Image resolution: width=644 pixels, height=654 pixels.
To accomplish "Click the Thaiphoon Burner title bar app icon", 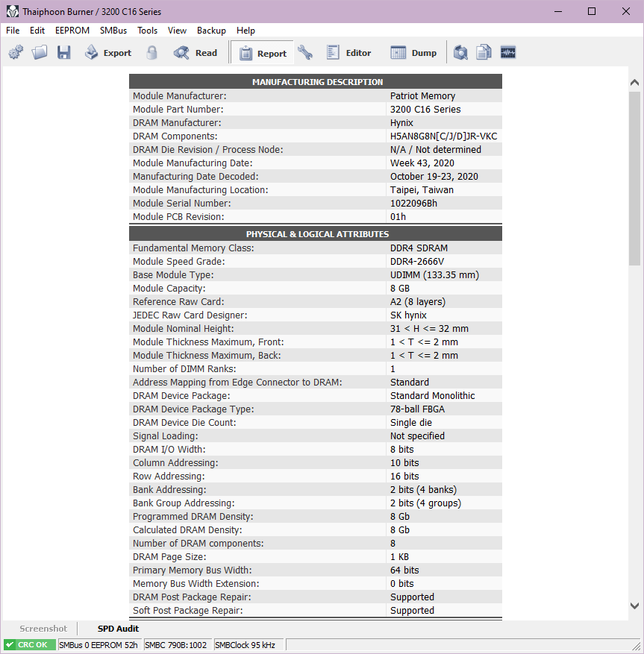I will (x=13, y=11).
